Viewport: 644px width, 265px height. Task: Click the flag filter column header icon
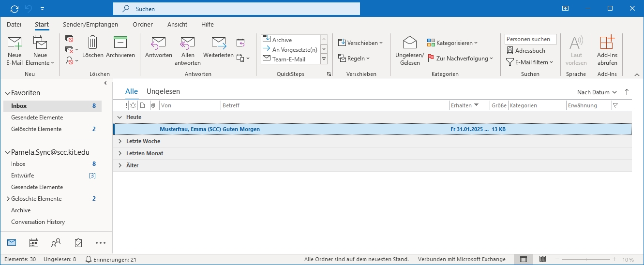[615, 105]
